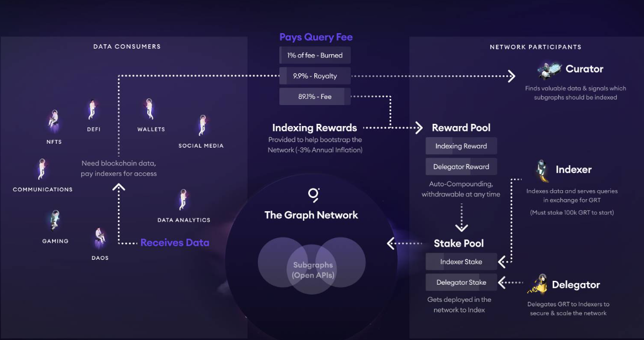Click the 1% of fee - Burned box
Viewport: 644px width, 340px height.
(315, 55)
